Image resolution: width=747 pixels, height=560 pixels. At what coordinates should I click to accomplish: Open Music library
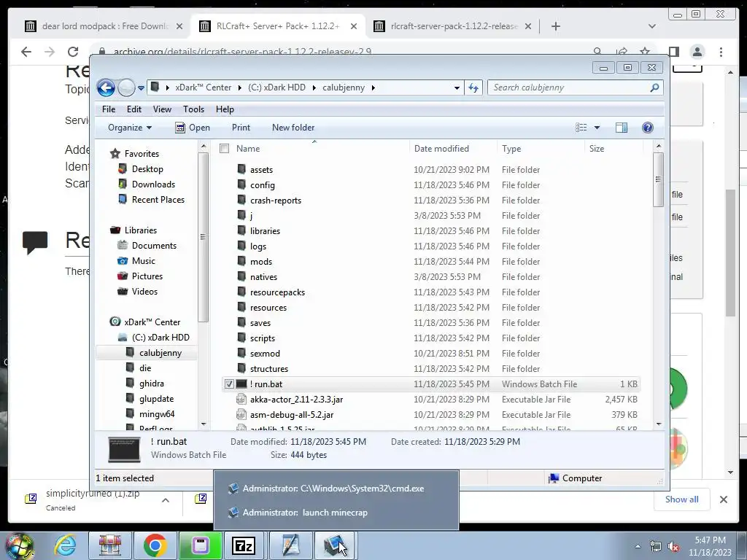coord(144,261)
